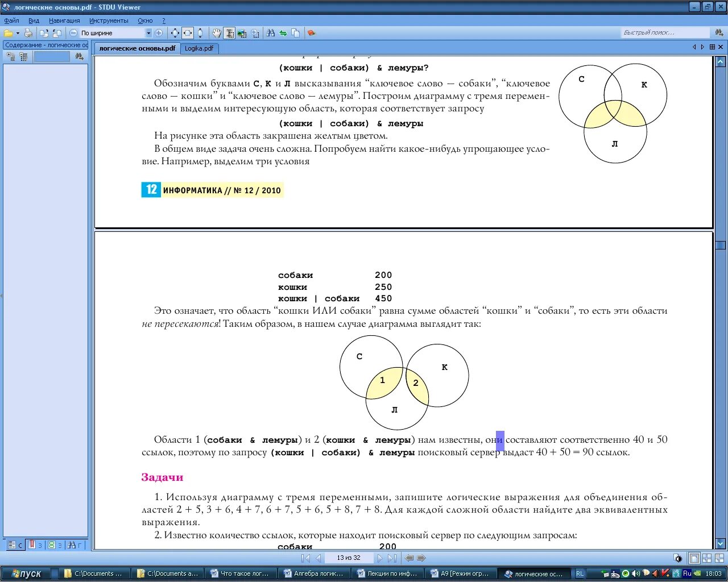Select the image selection tool
This screenshot has height=582, width=728.
[x=242, y=33]
